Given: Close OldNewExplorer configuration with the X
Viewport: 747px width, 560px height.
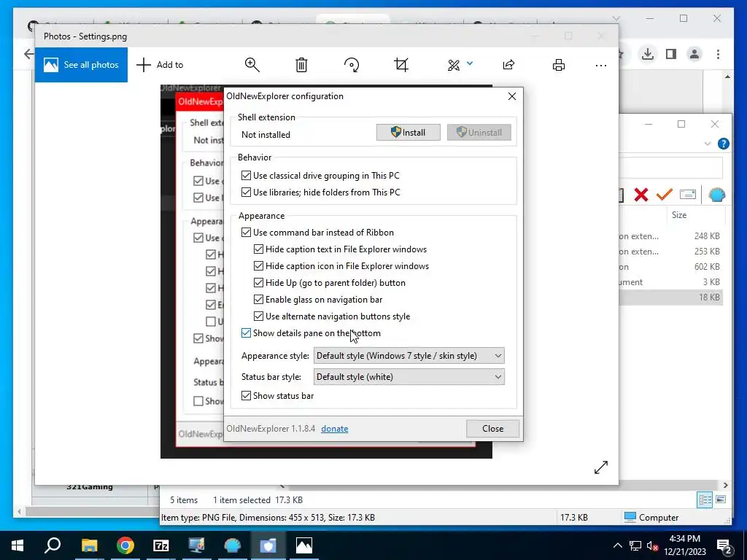Looking at the screenshot, I should point(512,96).
